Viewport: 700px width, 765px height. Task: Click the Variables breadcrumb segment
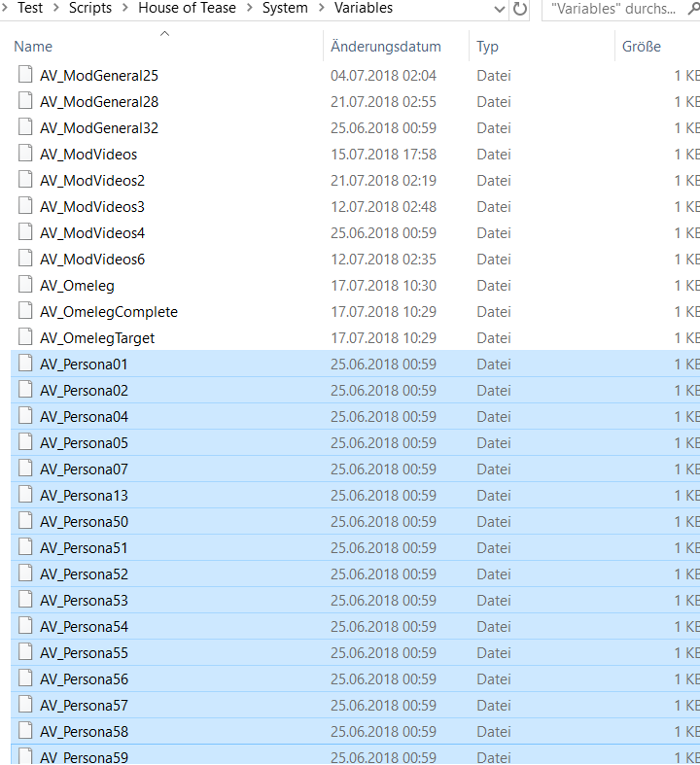click(x=364, y=8)
